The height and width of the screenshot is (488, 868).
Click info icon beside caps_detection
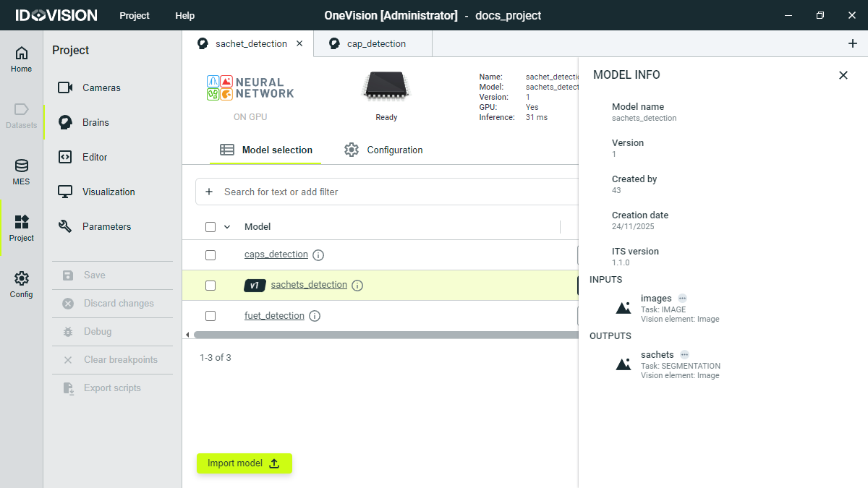(318, 255)
